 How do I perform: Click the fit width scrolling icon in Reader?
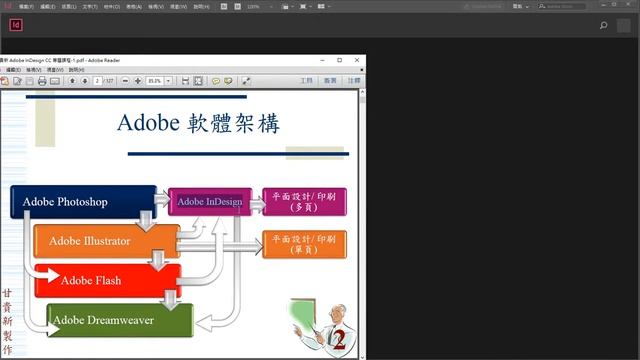(185, 81)
